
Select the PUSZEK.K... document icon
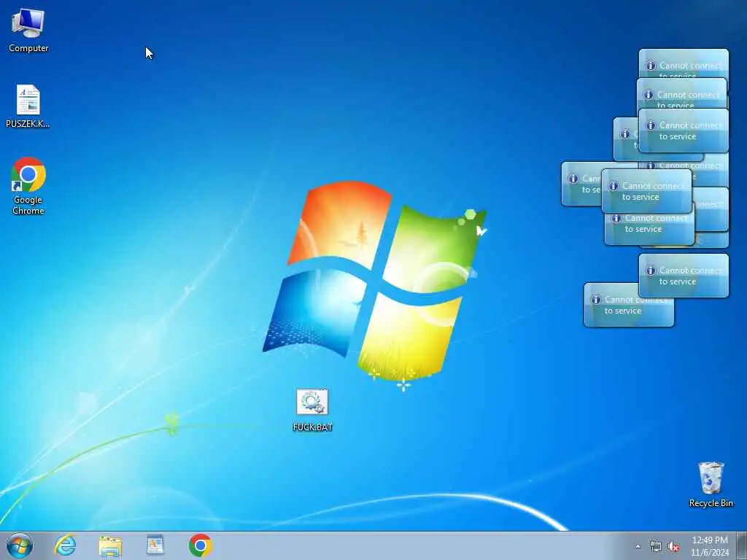28,106
